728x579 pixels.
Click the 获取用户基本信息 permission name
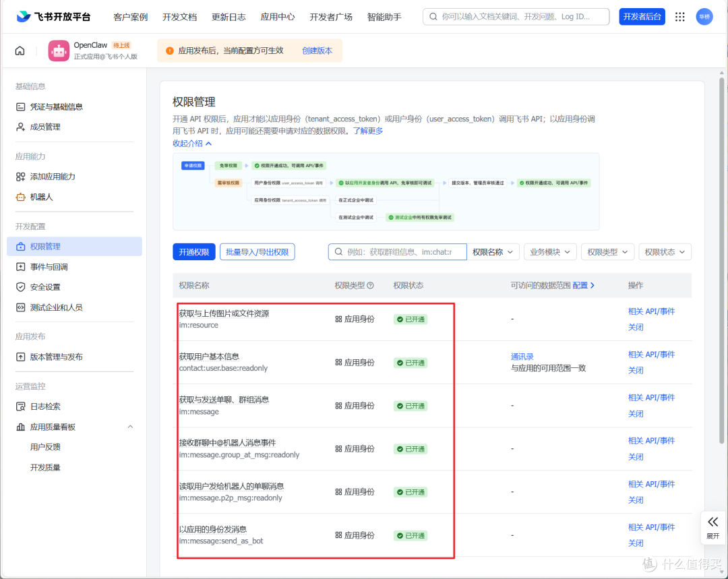point(209,357)
